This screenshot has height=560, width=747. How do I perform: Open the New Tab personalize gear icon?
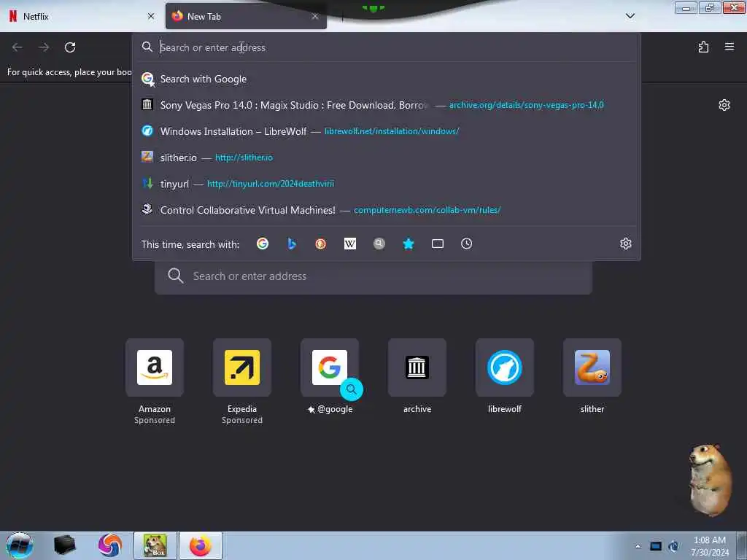click(724, 105)
